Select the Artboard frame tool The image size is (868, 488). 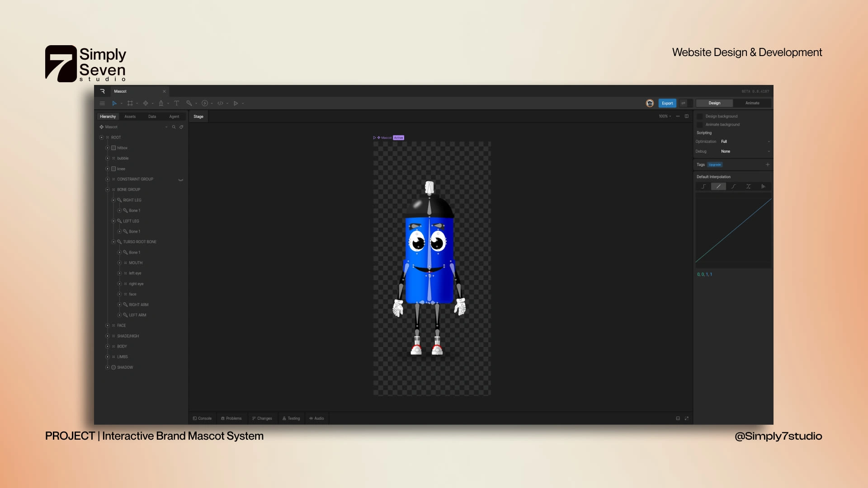pos(130,103)
